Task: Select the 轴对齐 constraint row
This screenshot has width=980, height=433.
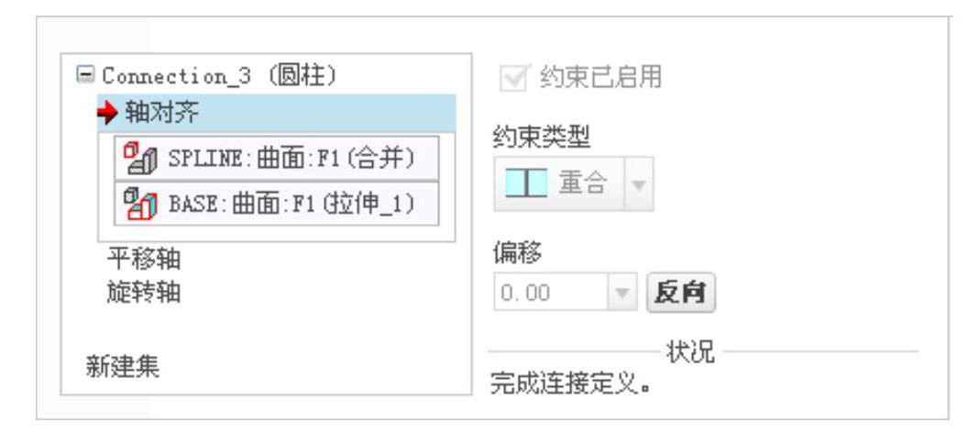Action: click(276, 113)
